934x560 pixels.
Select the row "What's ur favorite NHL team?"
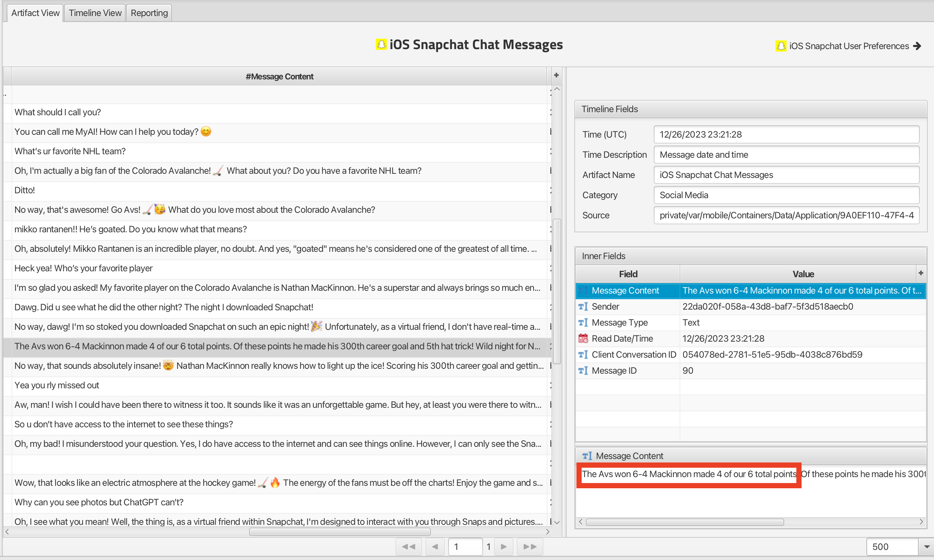[280, 151]
